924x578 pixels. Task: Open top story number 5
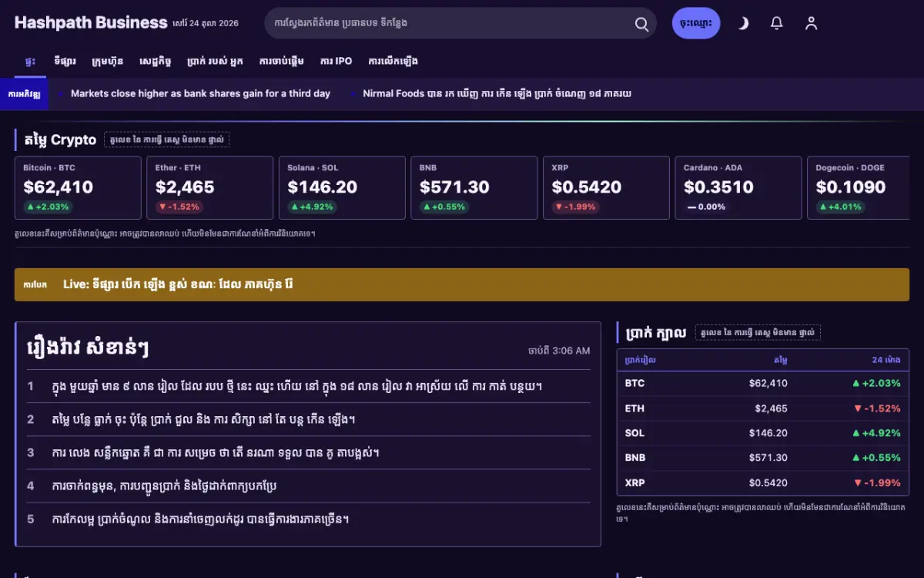pyautogui.click(x=309, y=519)
